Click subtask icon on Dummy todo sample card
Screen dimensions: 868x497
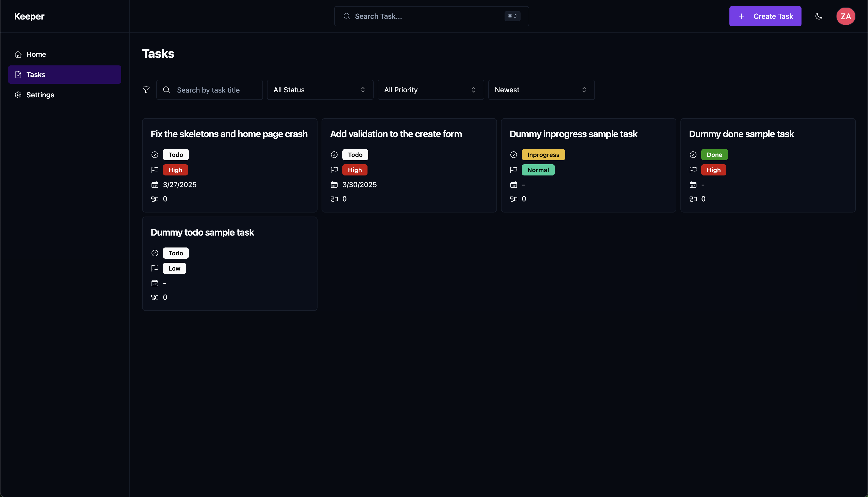pos(155,297)
